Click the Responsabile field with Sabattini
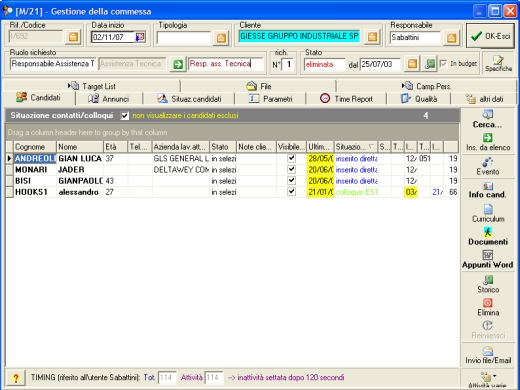520x390 pixels. [415, 37]
